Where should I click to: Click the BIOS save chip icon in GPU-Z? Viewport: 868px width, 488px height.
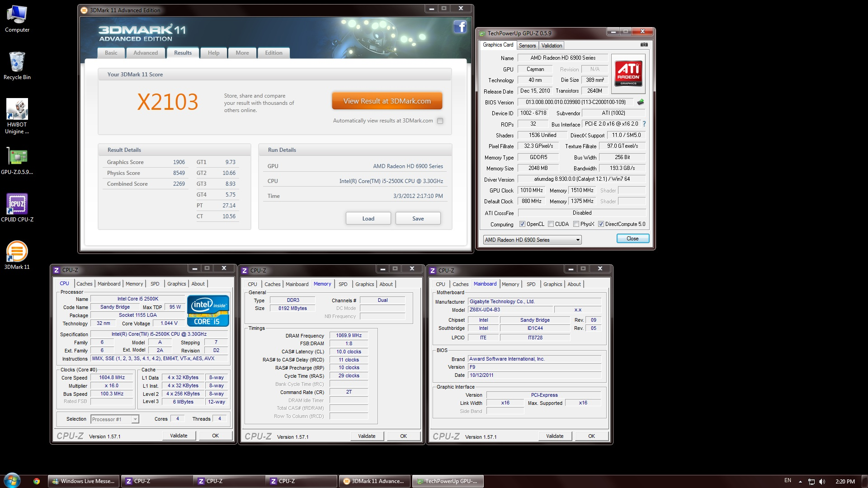click(641, 102)
